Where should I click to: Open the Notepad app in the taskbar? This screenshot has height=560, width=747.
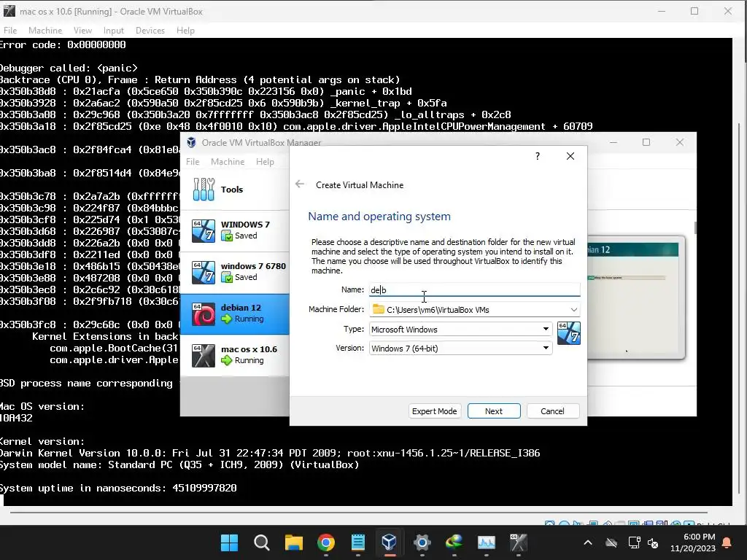pos(357,542)
